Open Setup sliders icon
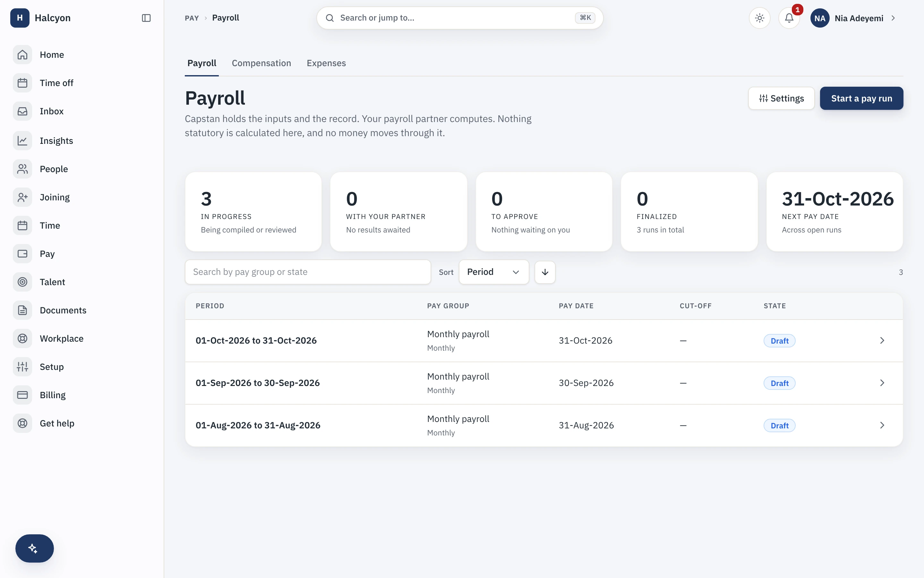 [22, 367]
